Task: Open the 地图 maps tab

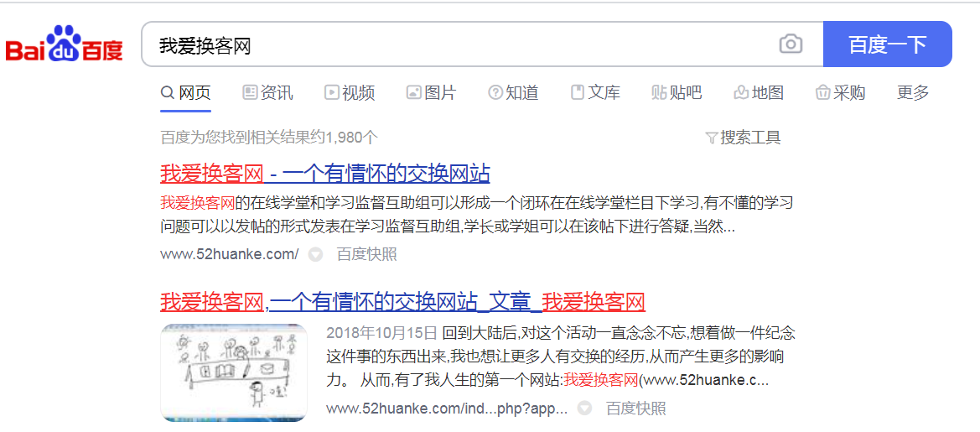Action: [x=759, y=93]
